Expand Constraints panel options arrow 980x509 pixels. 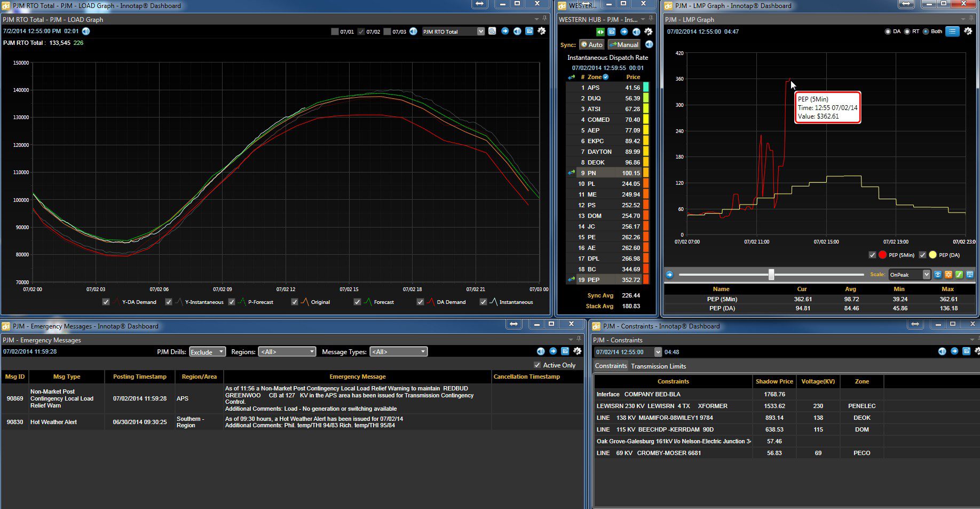[x=971, y=340]
